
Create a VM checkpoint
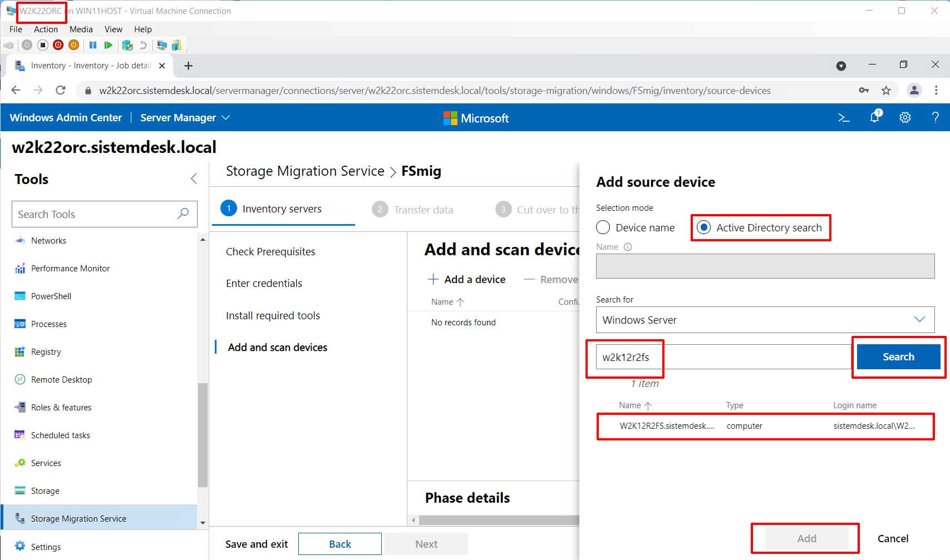click(127, 45)
